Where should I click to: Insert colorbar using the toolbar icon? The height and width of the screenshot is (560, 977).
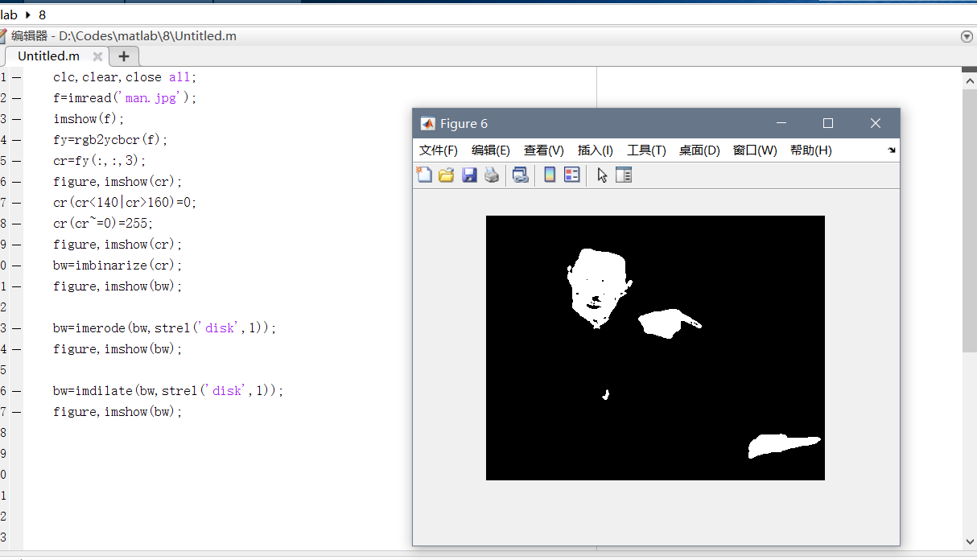pyautogui.click(x=550, y=175)
